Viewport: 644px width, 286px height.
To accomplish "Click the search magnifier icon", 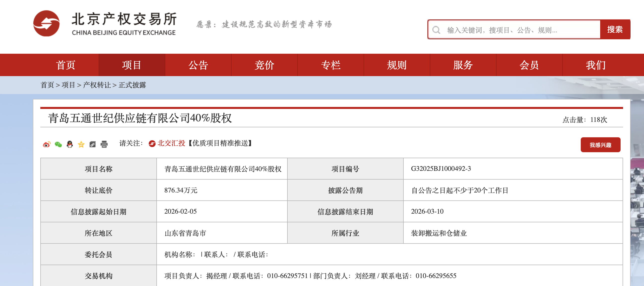I will point(436,30).
